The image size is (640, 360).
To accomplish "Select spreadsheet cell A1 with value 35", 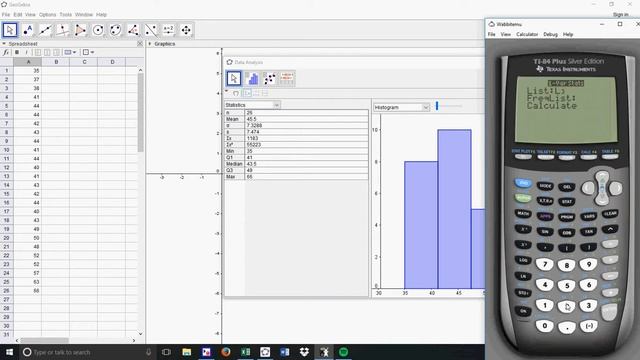I will (x=28, y=71).
